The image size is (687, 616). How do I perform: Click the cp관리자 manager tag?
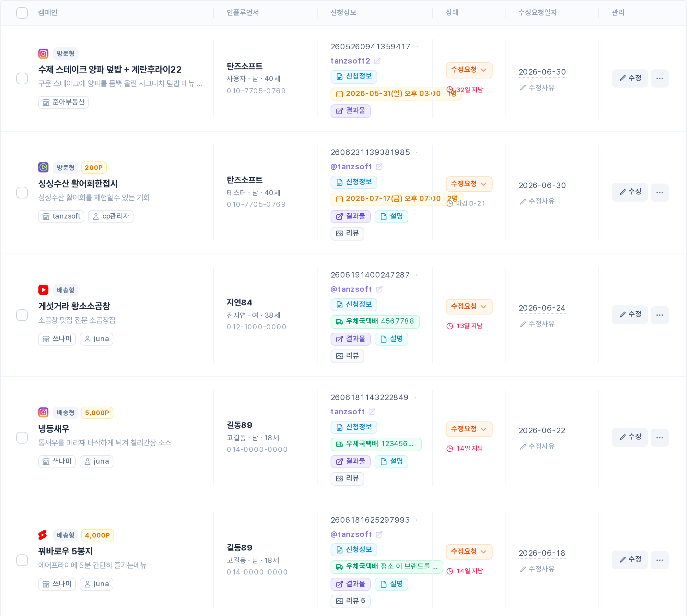pos(111,216)
